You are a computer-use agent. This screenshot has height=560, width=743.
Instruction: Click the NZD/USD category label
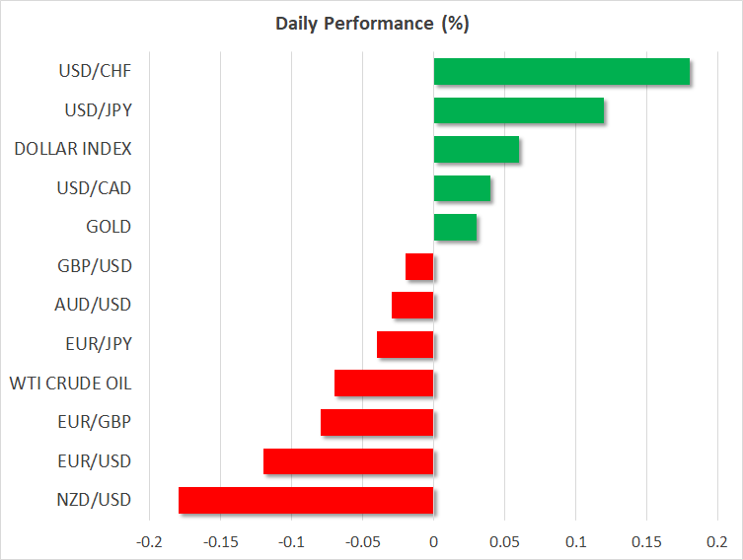pyautogui.click(x=98, y=500)
